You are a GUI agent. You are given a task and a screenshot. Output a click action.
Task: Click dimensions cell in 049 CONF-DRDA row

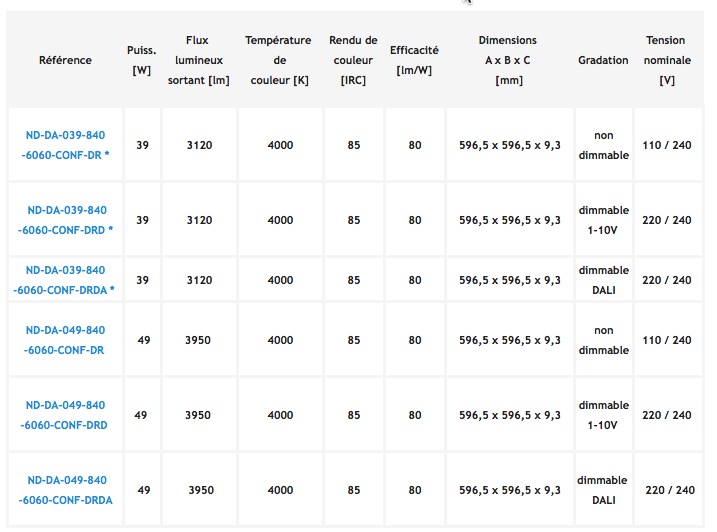[x=509, y=490]
